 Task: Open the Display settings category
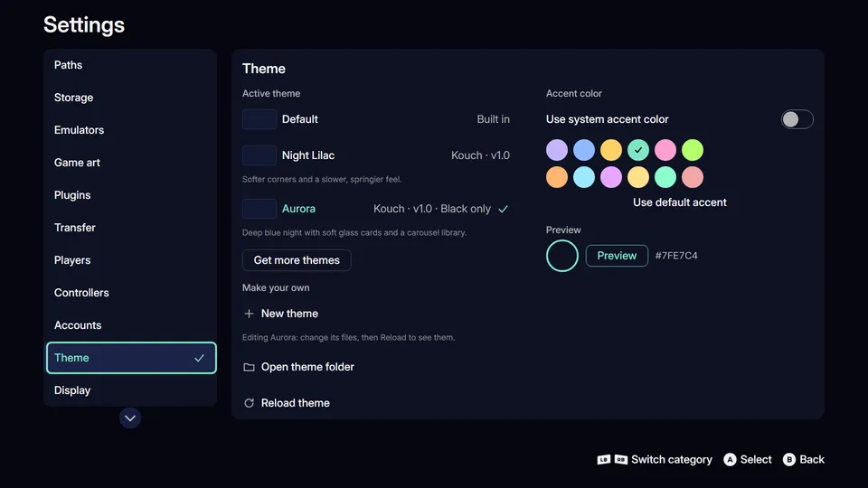click(x=130, y=390)
